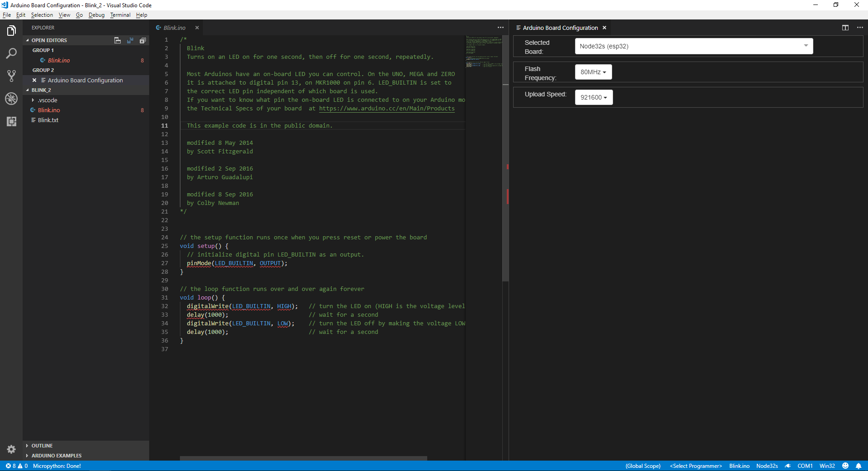868x471 pixels.
Task: Collapse the Open Editors section
Action: pos(49,40)
